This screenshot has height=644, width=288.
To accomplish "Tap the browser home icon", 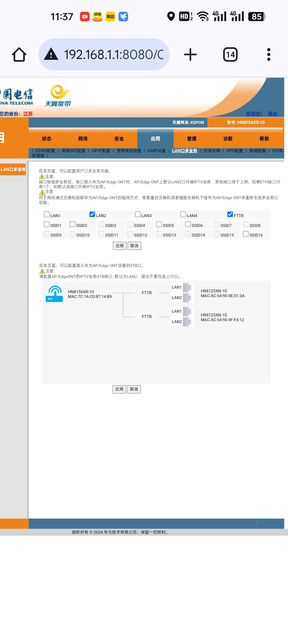I will click(x=19, y=55).
